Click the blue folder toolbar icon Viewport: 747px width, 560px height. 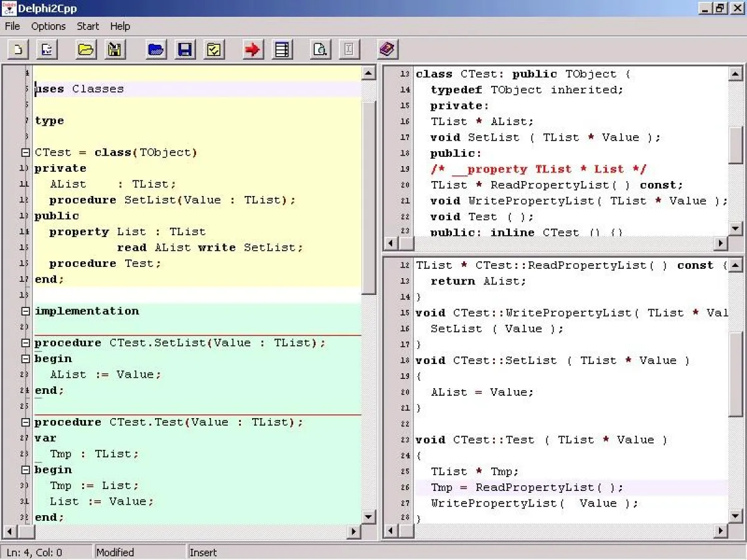(x=156, y=49)
